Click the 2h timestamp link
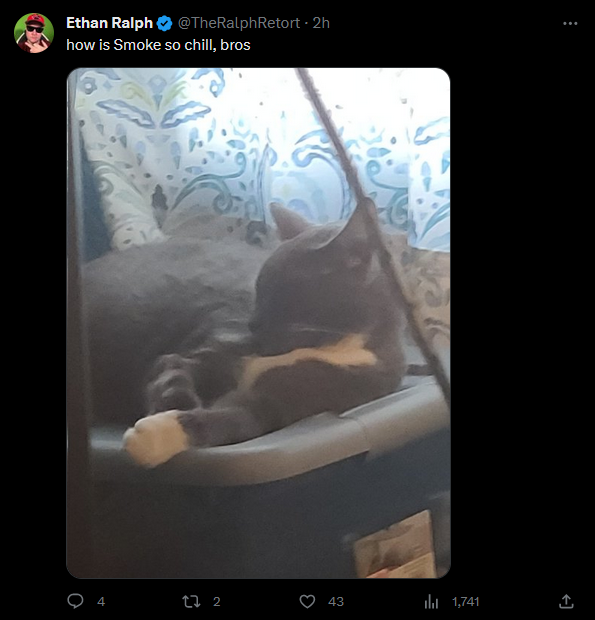This screenshot has width=595, height=620. coord(321,23)
